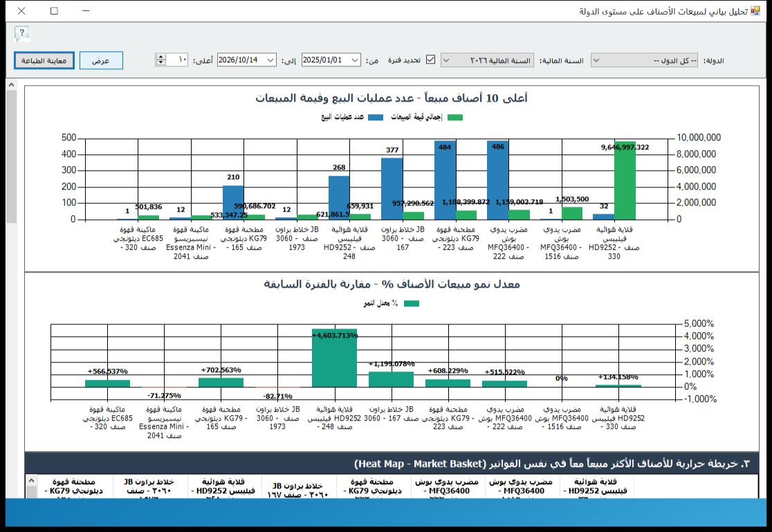This screenshot has width=772, height=532.
Task: Click the معاينة الطباعة print preview button
Action: pos(44,61)
